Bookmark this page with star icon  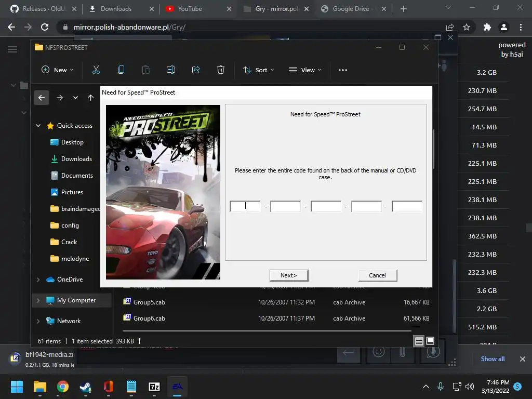point(467,27)
